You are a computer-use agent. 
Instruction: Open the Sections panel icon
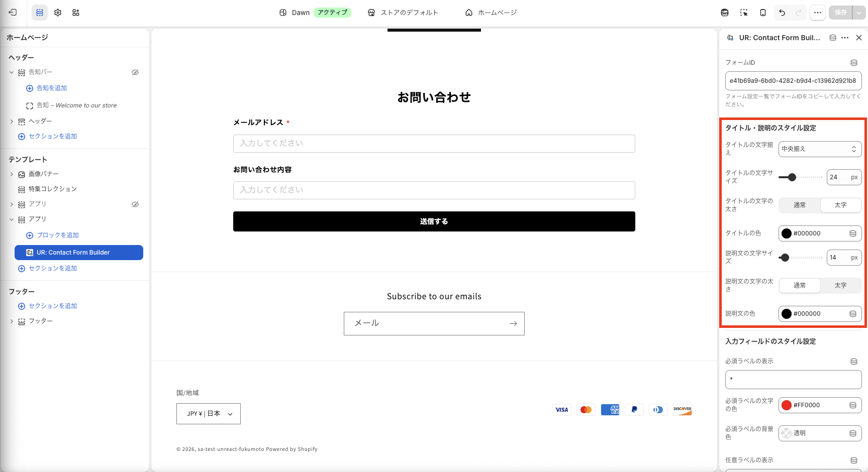click(40, 13)
